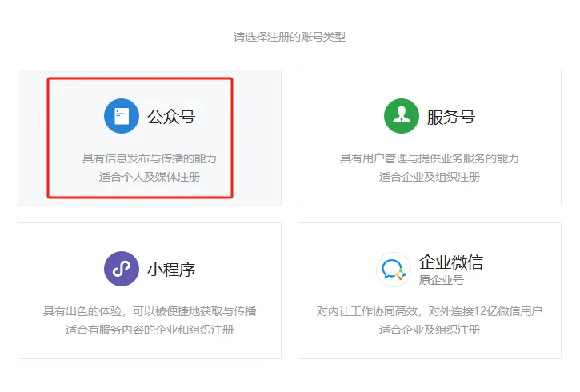The width and height of the screenshot is (580, 392).
Task: Click text 适合有服务内容的企业和组织注册
Action: click(150, 330)
